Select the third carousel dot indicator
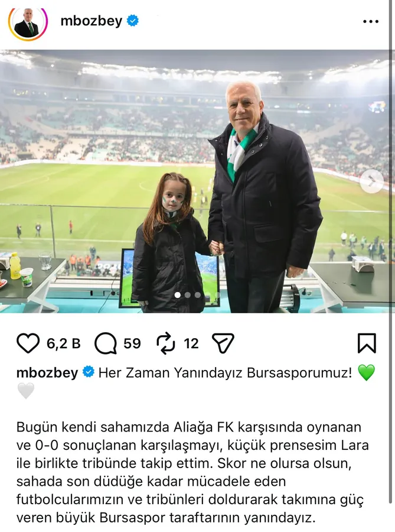Viewport: 395px width, 532px height. [197, 295]
